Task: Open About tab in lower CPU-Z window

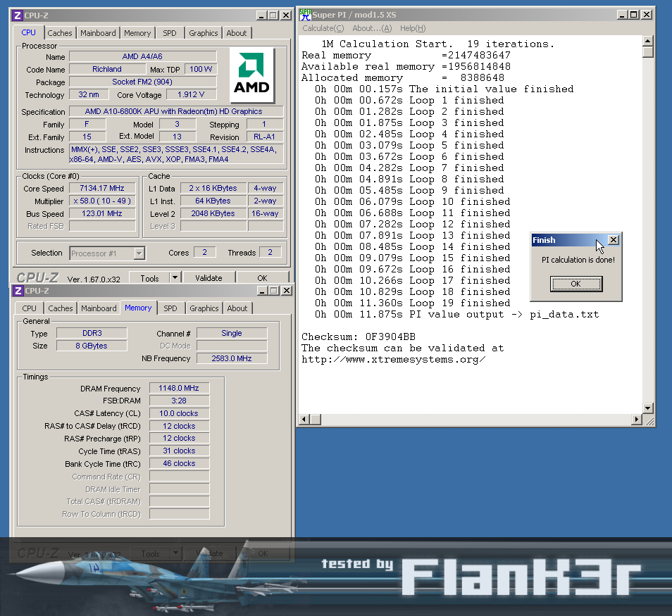Action: [237, 308]
